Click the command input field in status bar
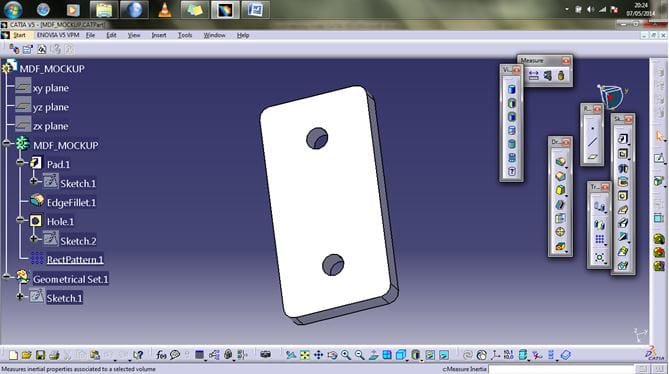 561,369
